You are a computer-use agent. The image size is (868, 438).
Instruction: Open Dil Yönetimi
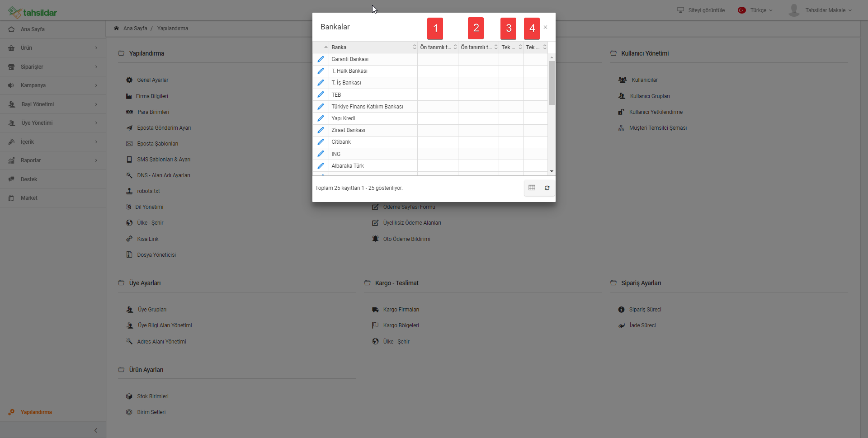coord(149,207)
